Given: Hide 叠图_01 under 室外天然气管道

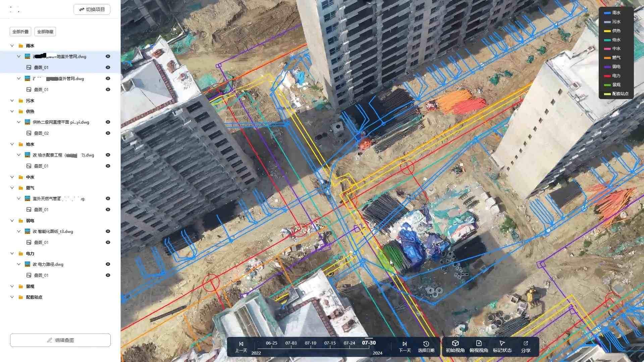Looking at the screenshot, I should (108, 209).
